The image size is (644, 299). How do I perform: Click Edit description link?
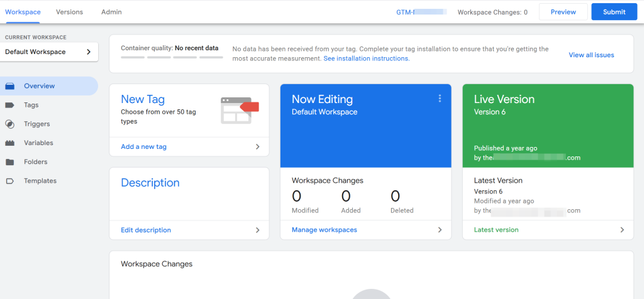pyautogui.click(x=146, y=230)
